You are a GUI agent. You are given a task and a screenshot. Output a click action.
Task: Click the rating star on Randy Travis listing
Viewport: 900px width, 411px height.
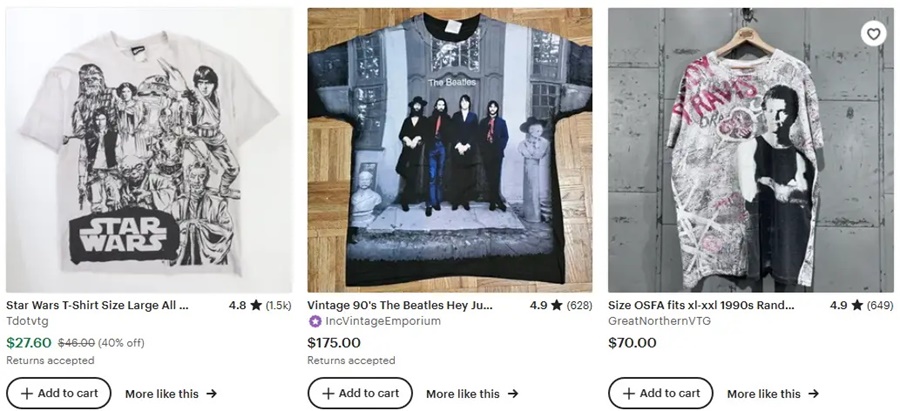pos(856,306)
